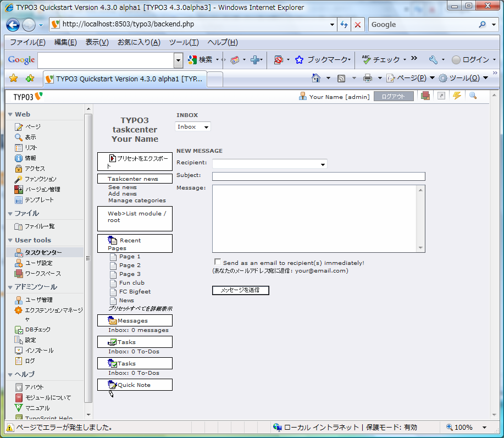This screenshot has height=438, width=504.
Task: Open the お気に入り(A) menu
Action: tap(139, 42)
